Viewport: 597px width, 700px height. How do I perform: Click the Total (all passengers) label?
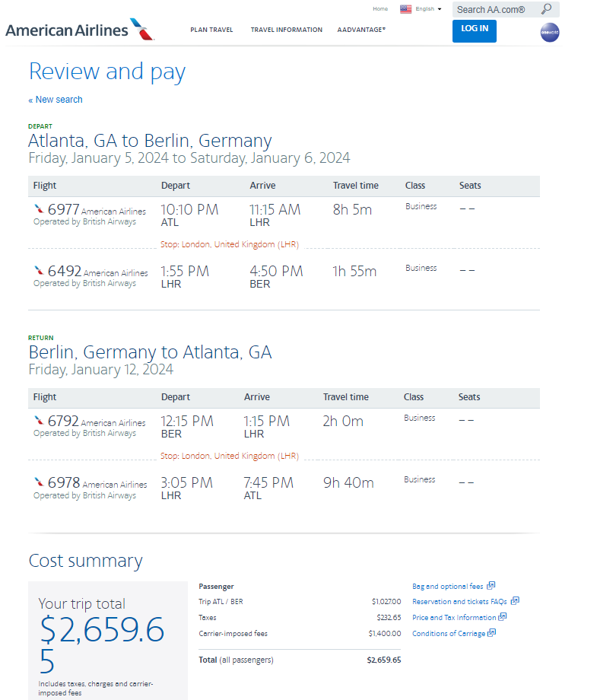[236, 660]
